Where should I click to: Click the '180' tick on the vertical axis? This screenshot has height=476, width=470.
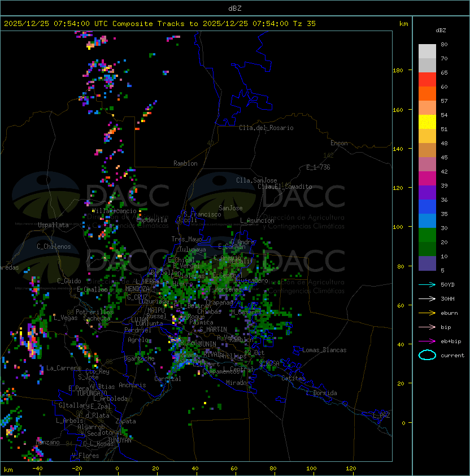click(x=398, y=71)
